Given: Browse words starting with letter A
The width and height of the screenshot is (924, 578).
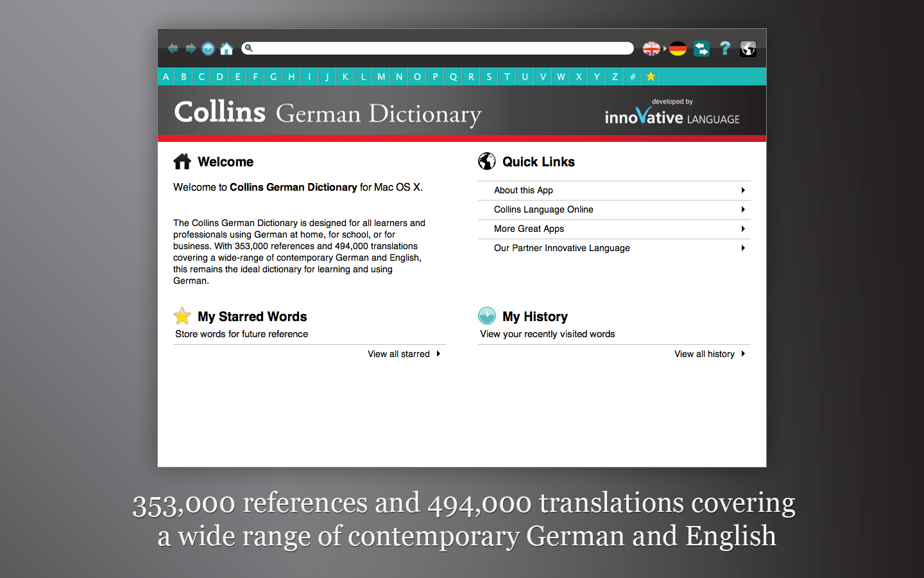Looking at the screenshot, I should [x=166, y=76].
